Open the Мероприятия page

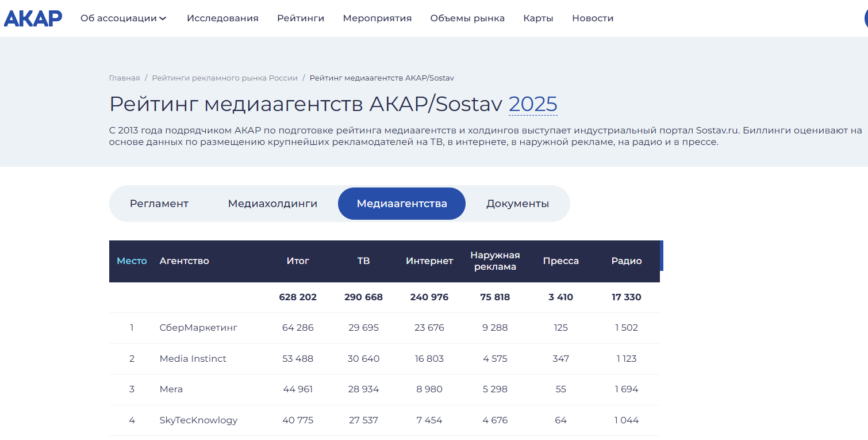coord(377,18)
